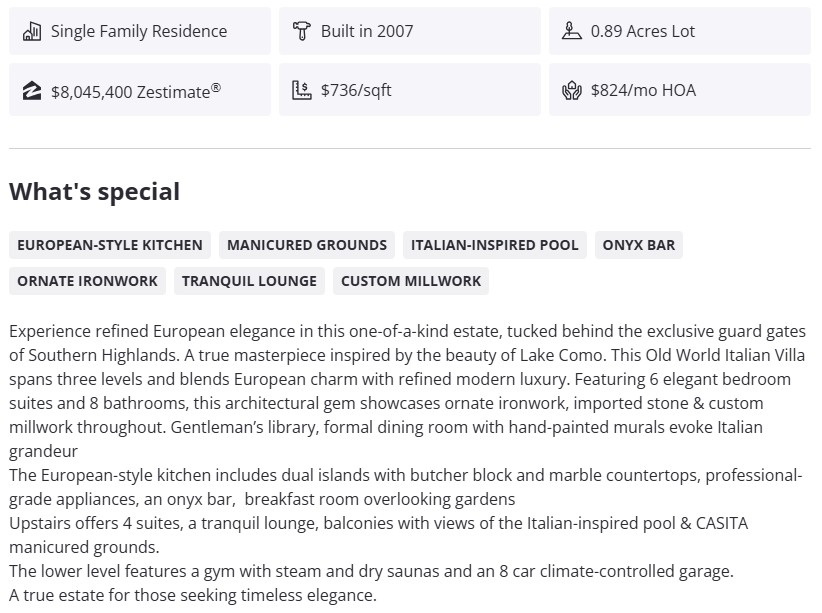Click the $8,045,400 Zestimate text
This screenshot has height=613, width=822.
pyautogui.click(x=136, y=91)
